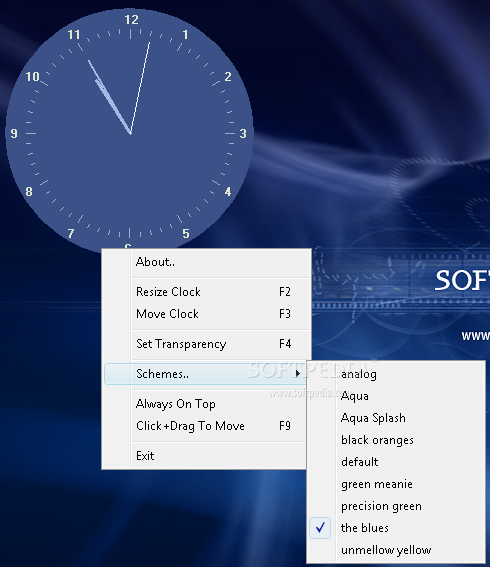Enable Click+Drag To Move
This screenshot has height=567, width=490.
[206, 426]
